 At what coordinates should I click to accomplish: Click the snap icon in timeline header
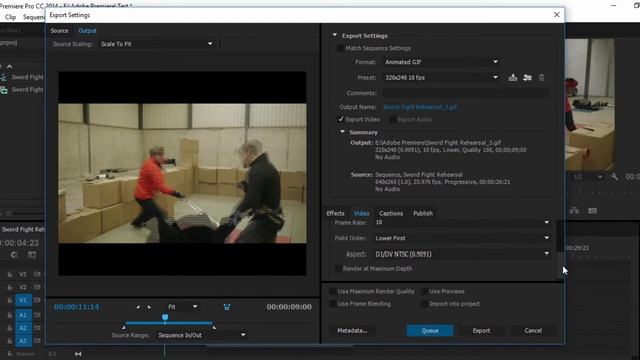tap(14, 255)
